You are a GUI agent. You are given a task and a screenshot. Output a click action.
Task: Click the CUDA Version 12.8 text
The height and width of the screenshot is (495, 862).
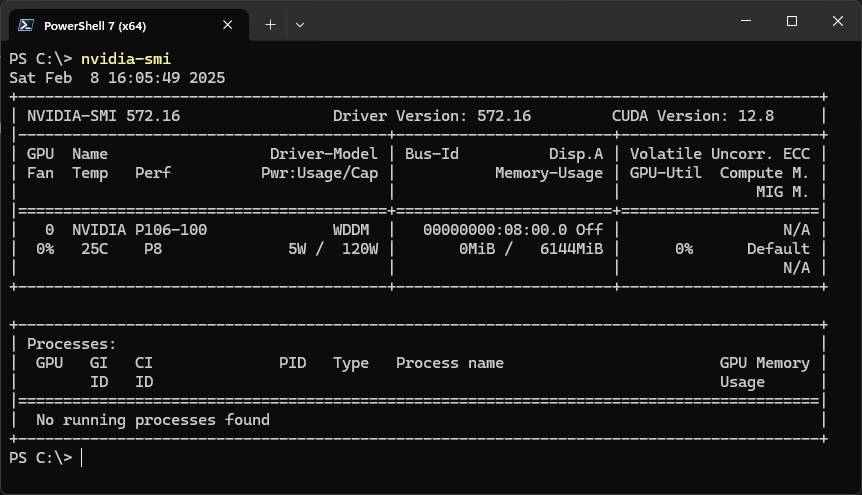click(692, 116)
